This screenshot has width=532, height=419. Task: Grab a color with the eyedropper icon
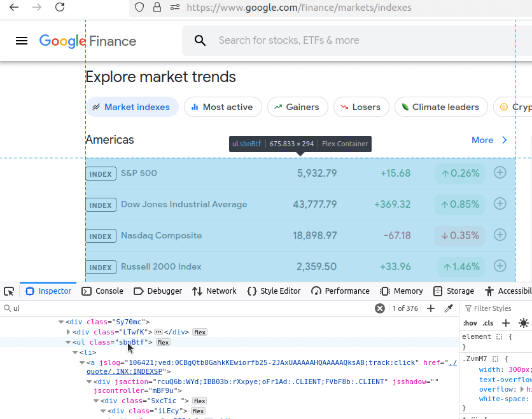point(450,308)
